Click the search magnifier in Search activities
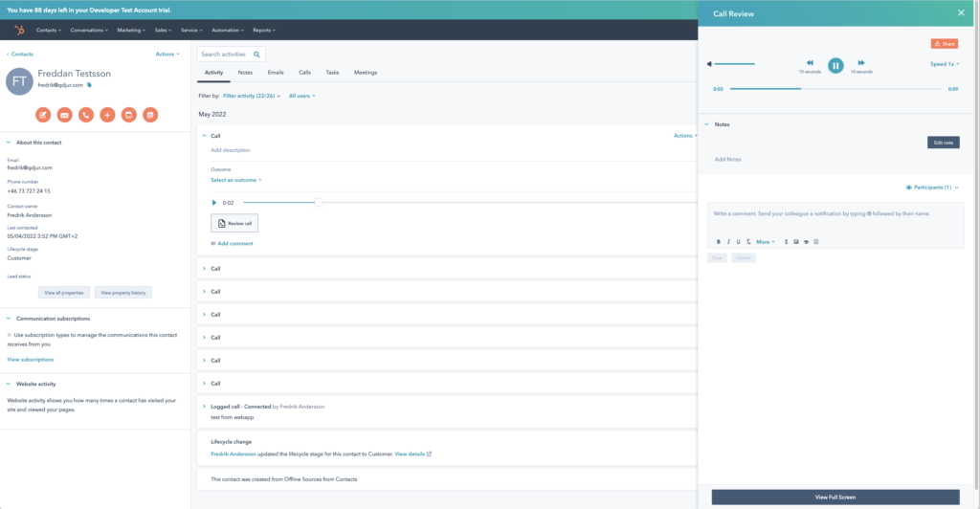Screen dimensions: 980x509 pos(256,55)
